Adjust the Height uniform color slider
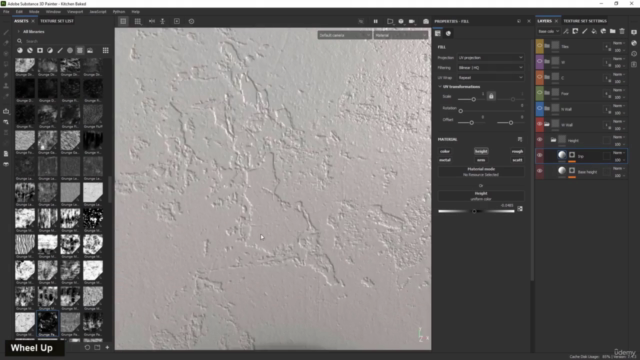 click(x=476, y=211)
